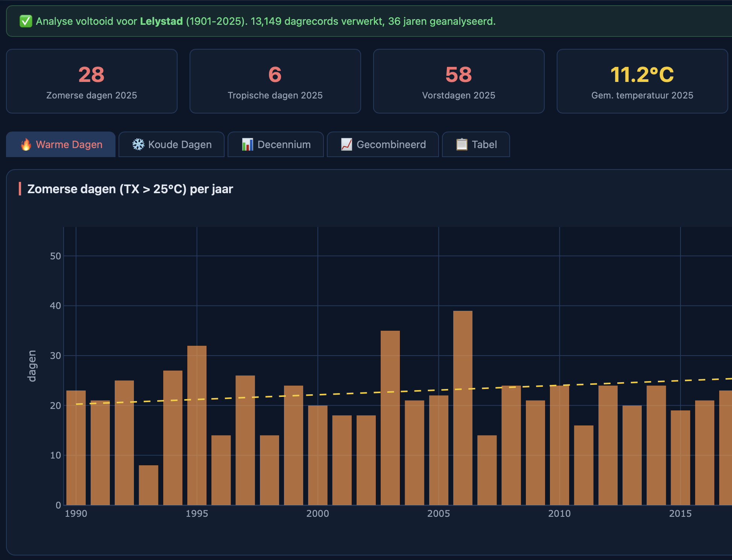Viewport: 732px width, 560px height.
Task: Click the green checkmark icon in banner
Action: [26, 21]
